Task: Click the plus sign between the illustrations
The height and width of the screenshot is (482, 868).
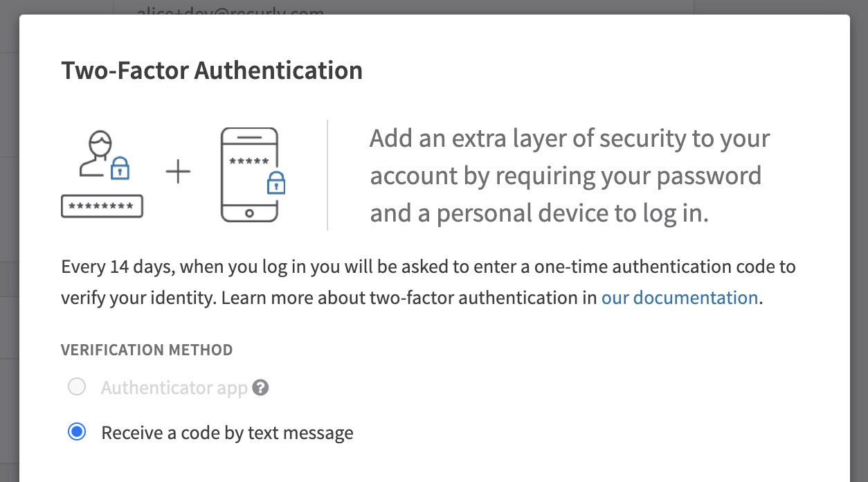Action: pyautogui.click(x=179, y=170)
